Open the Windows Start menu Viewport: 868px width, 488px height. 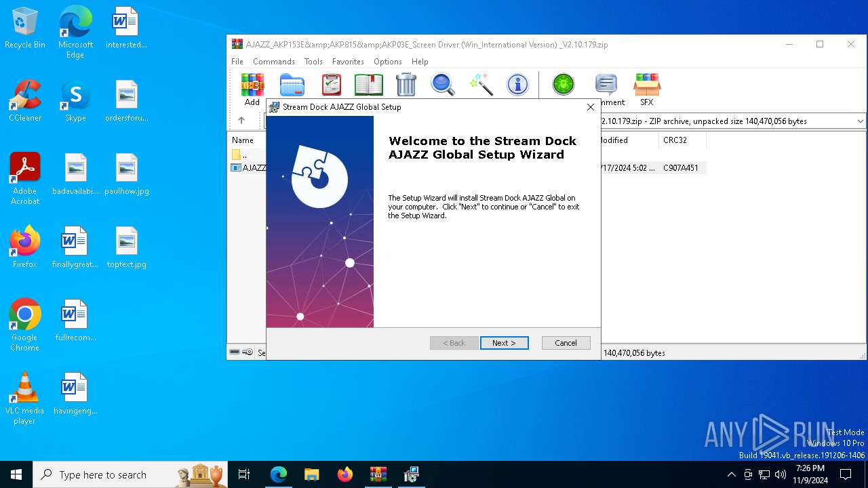pos(16,474)
